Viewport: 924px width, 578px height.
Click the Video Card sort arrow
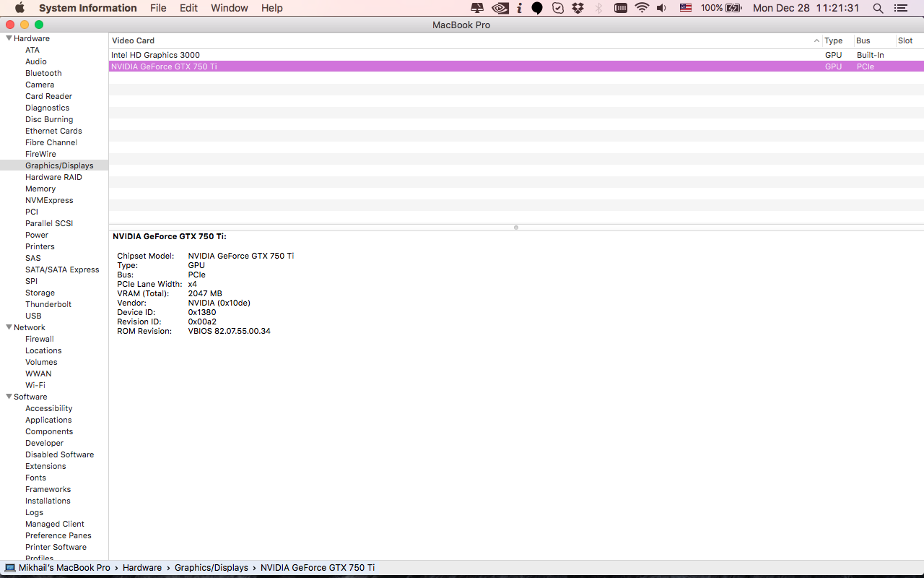click(816, 41)
